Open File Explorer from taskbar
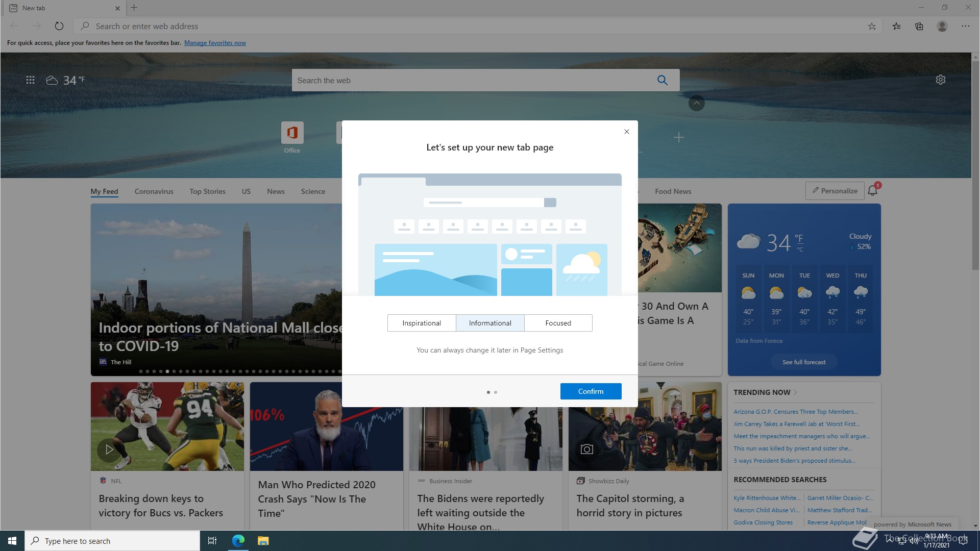The width and height of the screenshot is (980, 551). click(263, 541)
